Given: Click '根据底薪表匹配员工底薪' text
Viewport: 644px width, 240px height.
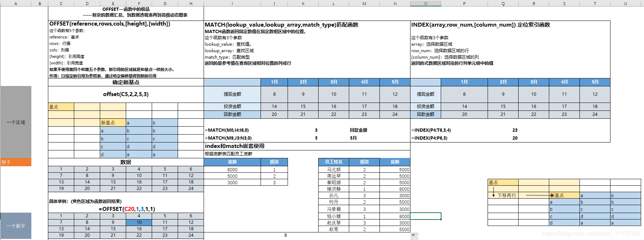Looking at the screenshot, I should click(228, 154).
